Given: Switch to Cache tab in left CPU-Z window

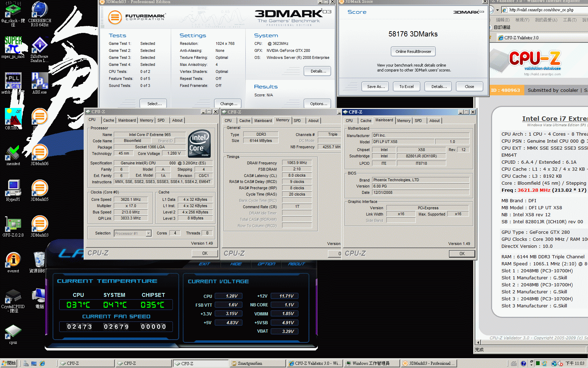Looking at the screenshot, I should [108, 120].
